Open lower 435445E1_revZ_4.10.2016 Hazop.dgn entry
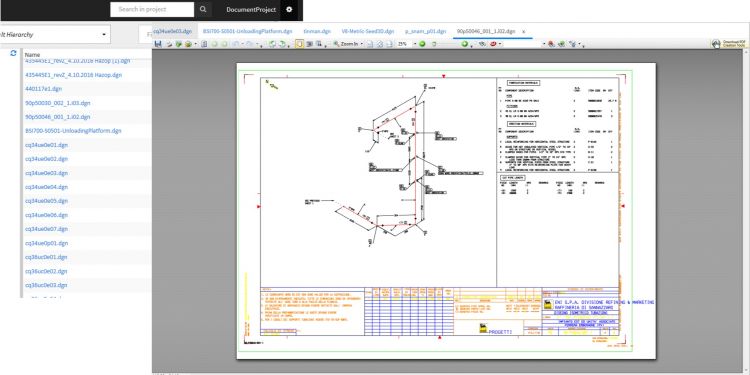Image resolution: width=750 pixels, height=375 pixels. coord(73,75)
